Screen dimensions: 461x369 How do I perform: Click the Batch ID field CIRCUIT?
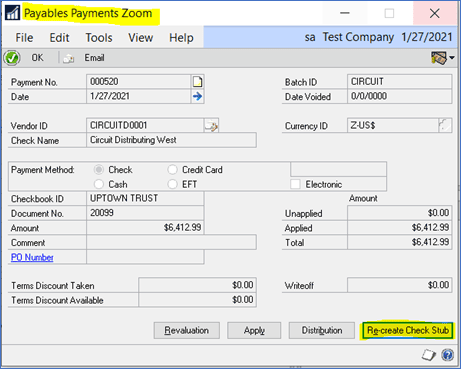click(x=400, y=81)
